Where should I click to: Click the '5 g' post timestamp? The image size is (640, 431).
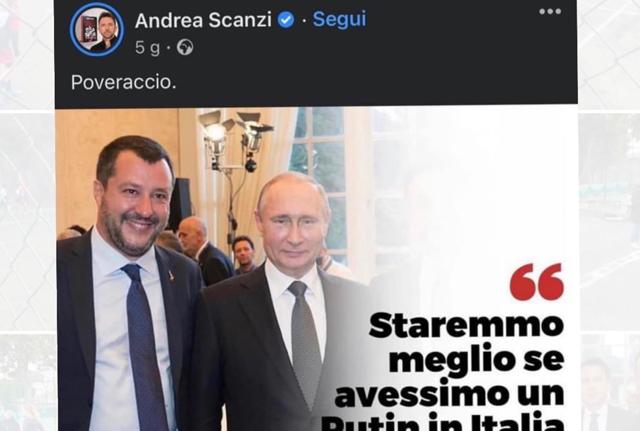[x=147, y=47]
